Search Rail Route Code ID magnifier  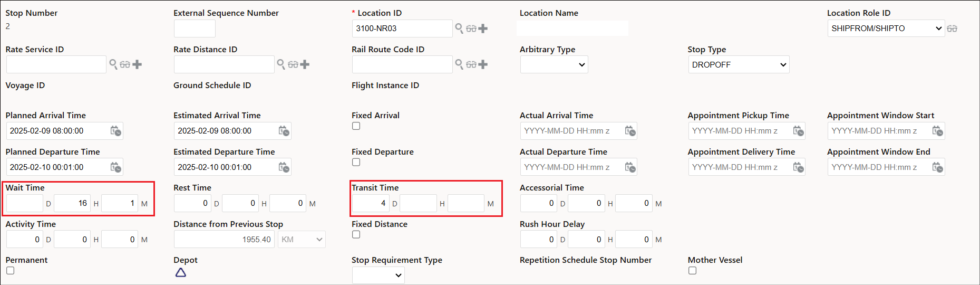coord(459,64)
